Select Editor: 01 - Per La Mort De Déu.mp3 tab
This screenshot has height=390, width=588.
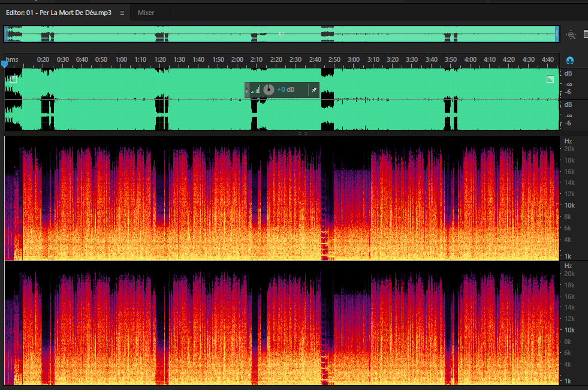[59, 13]
